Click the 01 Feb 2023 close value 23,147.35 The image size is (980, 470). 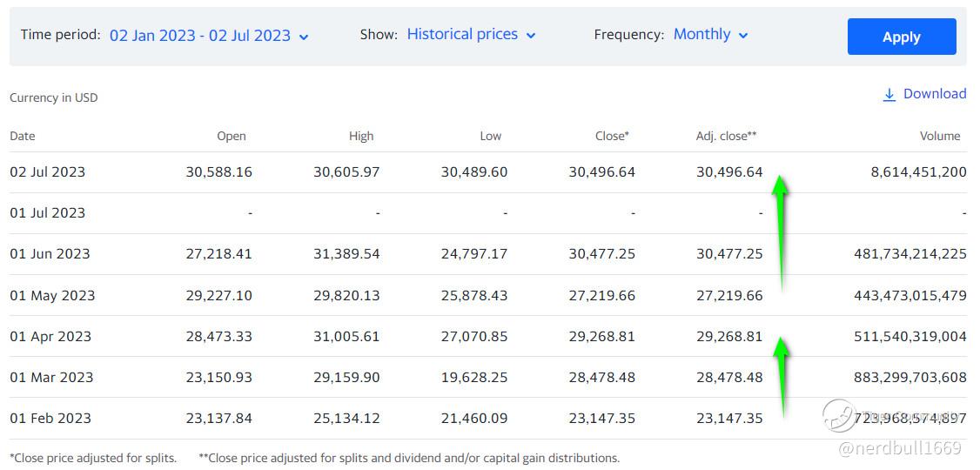pos(601,419)
